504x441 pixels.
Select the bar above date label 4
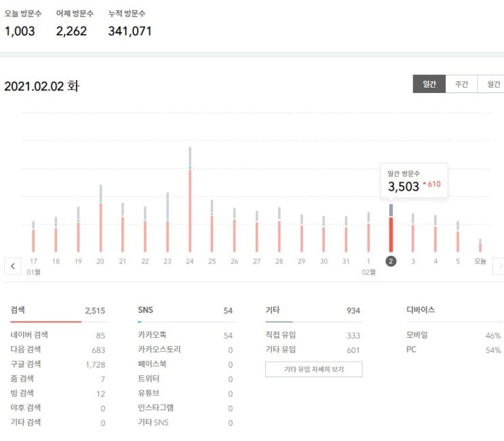click(x=435, y=233)
